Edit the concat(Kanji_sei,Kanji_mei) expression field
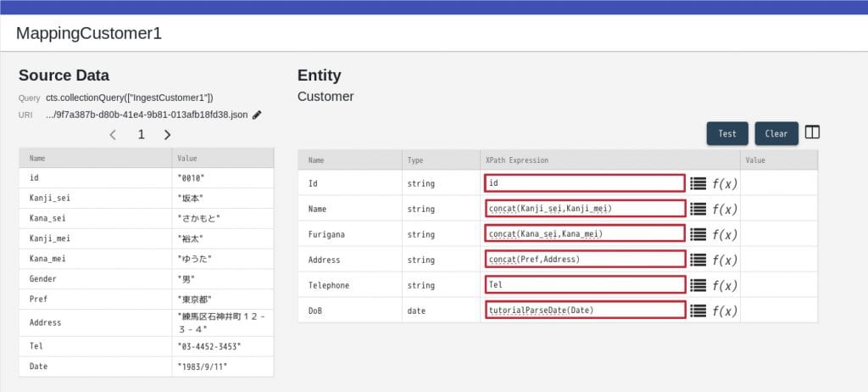The height and width of the screenshot is (392, 868). coord(584,209)
